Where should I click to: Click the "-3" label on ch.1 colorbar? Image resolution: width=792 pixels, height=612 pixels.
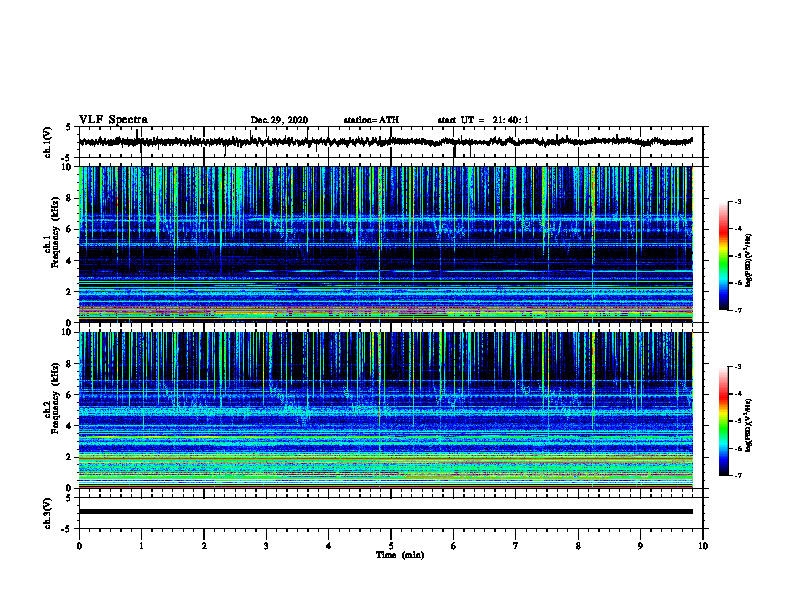(x=737, y=201)
